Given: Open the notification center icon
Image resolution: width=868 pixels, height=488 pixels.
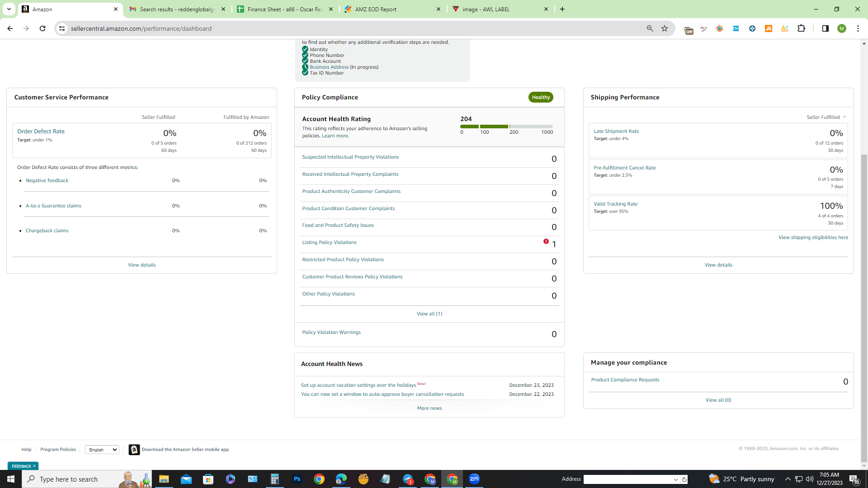Looking at the screenshot, I should point(854,479).
